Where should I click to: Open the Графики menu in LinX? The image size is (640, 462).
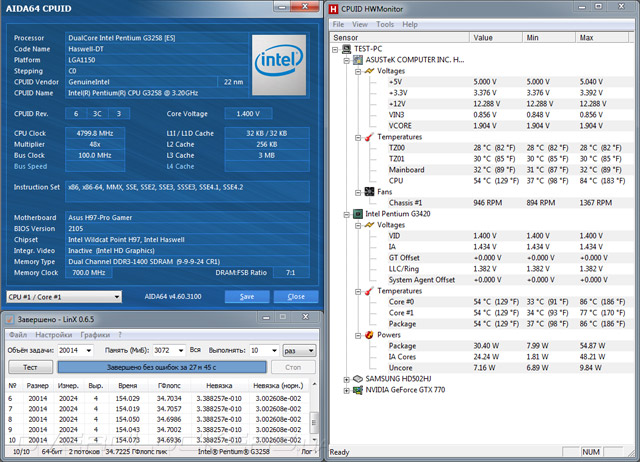point(95,335)
